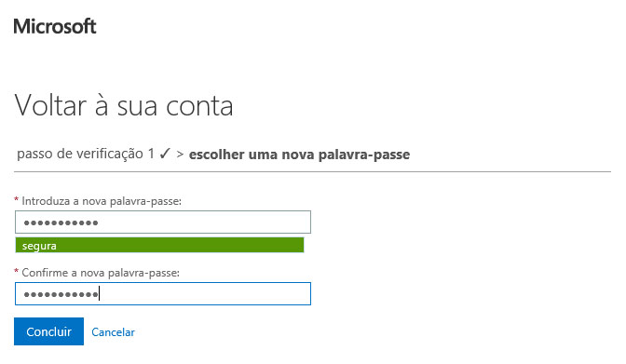Click the 'Confirme a nova palavra-passe:' label

pos(101,273)
